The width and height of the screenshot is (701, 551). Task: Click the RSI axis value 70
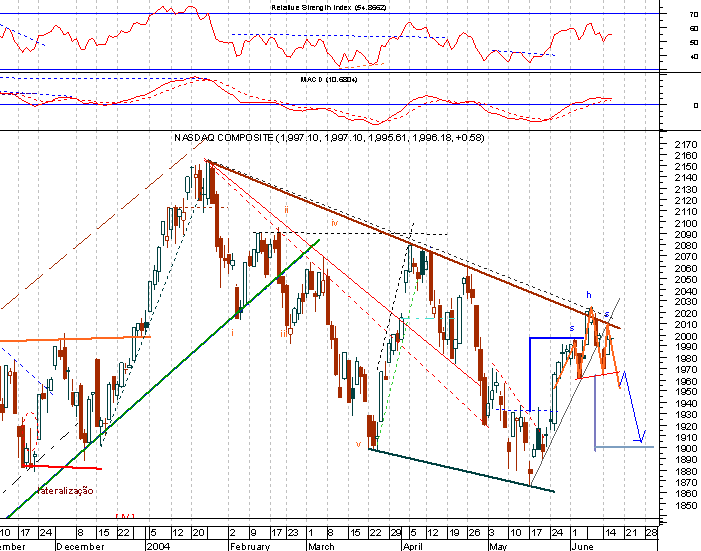[693, 15]
